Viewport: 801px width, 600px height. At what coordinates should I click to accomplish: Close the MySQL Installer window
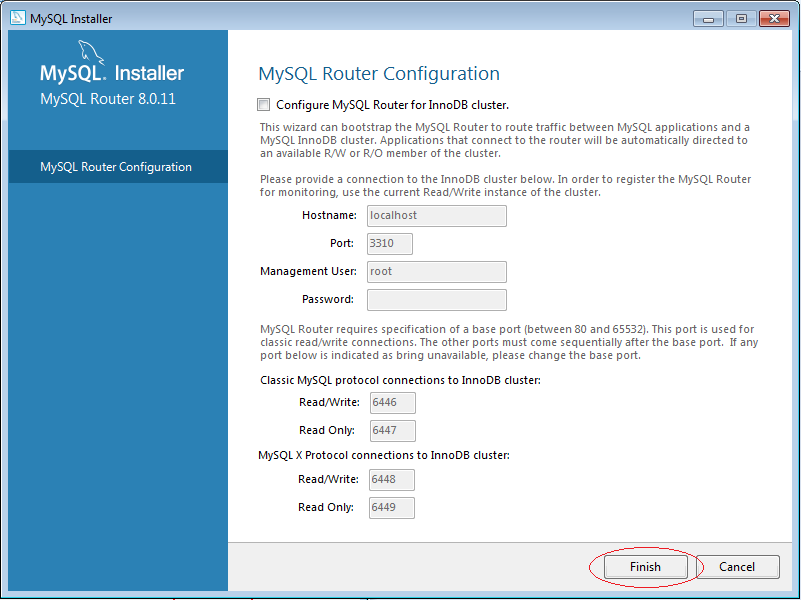click(774, 19)
